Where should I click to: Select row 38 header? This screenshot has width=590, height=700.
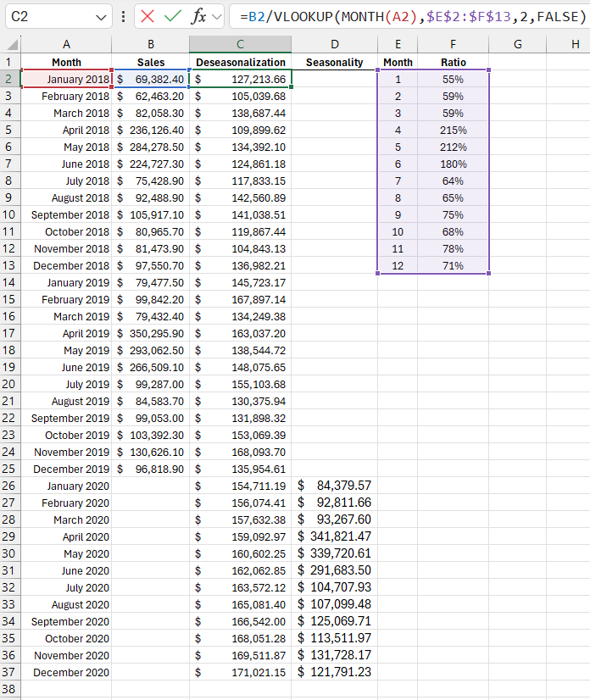pos(10,689)
